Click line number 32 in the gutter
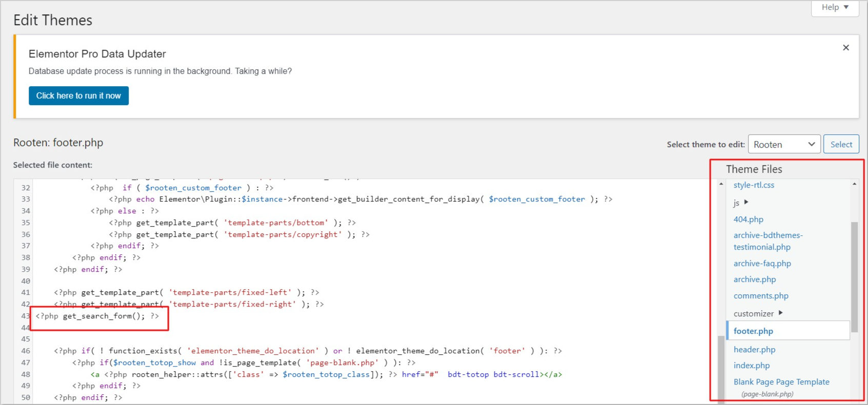 tap(26, 188)
